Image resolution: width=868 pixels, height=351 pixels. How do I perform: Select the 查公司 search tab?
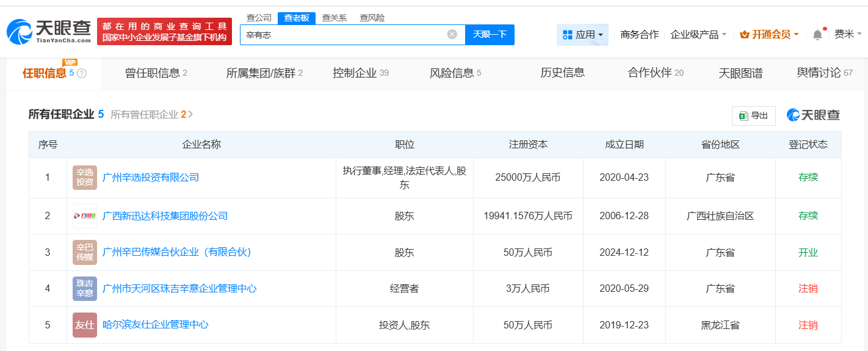[x=259, y=18]
